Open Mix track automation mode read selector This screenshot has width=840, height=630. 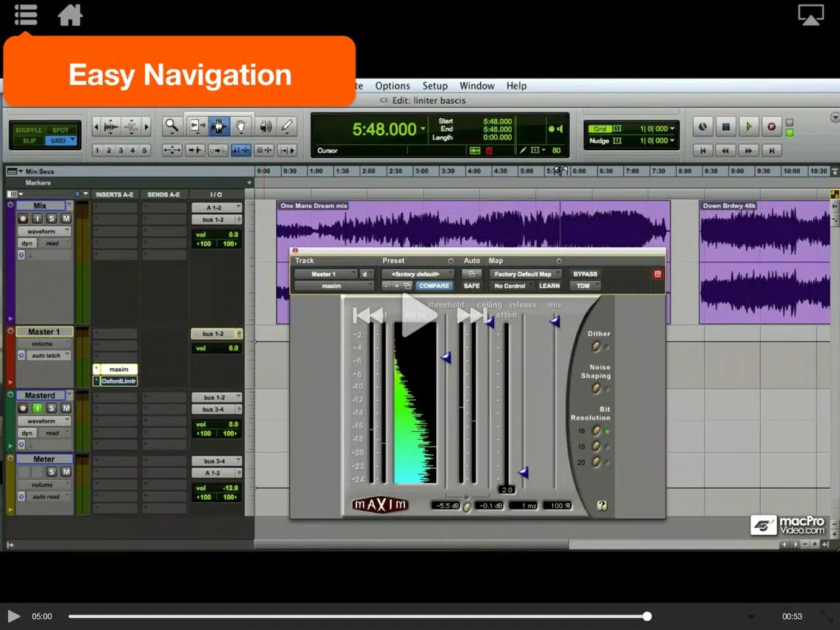pos(53,243)
